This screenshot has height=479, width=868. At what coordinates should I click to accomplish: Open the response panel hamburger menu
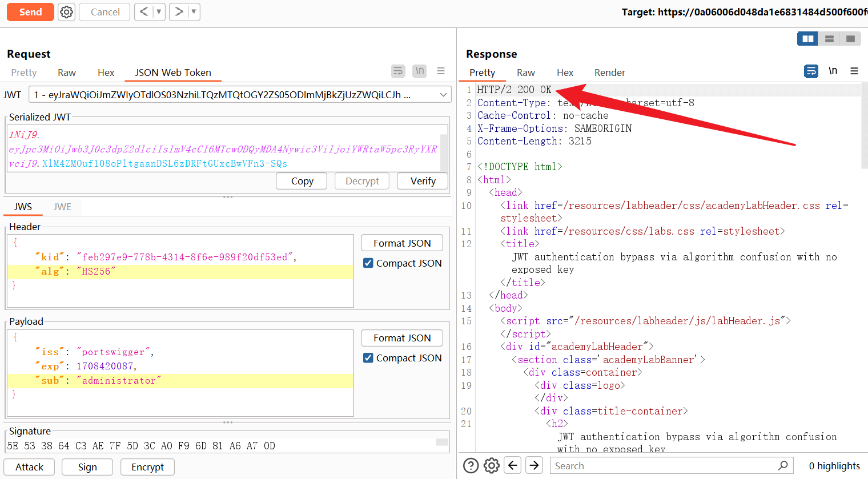tap(854, 71)
